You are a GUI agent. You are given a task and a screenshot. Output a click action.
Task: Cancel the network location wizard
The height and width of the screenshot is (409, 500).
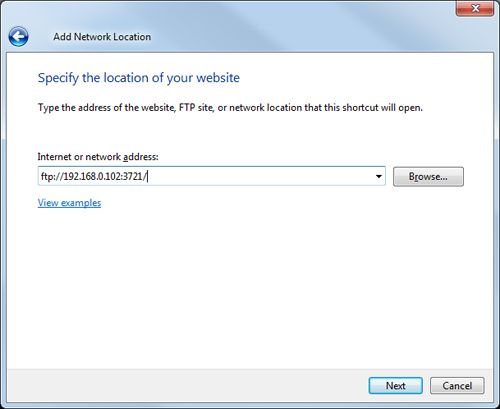(x=457, y=386)
